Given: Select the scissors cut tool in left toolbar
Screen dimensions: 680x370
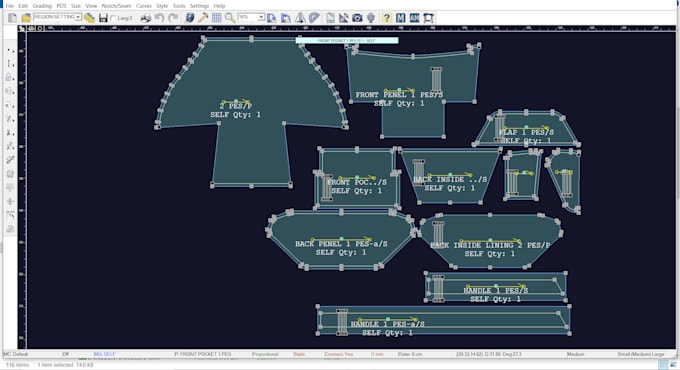Looking at the screenshot, I should coord(9,133).
